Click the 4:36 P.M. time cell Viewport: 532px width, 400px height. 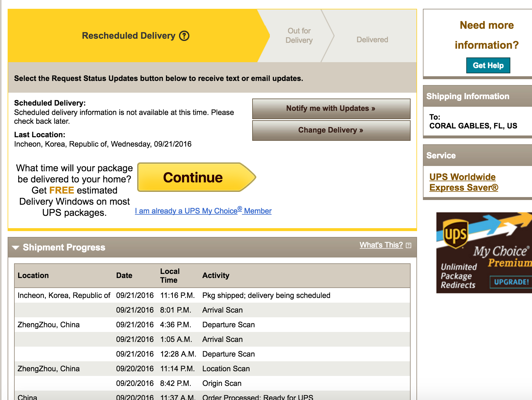pos(175,325)
